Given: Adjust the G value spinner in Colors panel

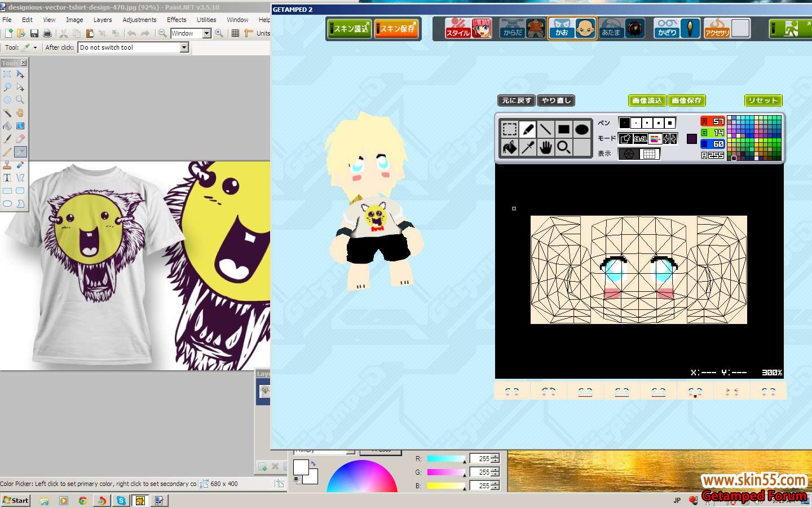Looking at the screenshot, I should pyautogui.click(x=496, y=472).
